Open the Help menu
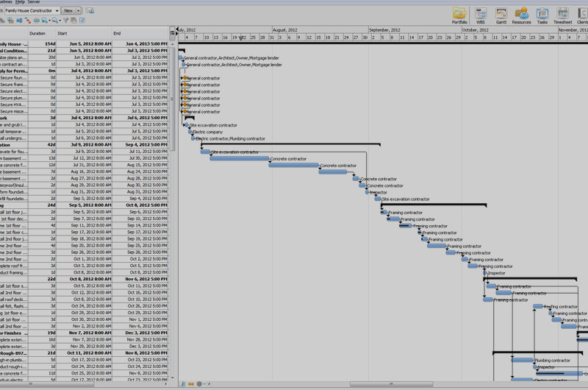Screen dimensions: 588x390 point(19,2)
